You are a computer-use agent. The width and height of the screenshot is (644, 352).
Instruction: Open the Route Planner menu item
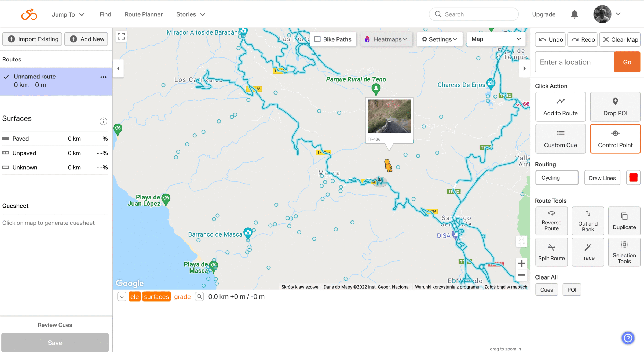[x=144, y=14]
